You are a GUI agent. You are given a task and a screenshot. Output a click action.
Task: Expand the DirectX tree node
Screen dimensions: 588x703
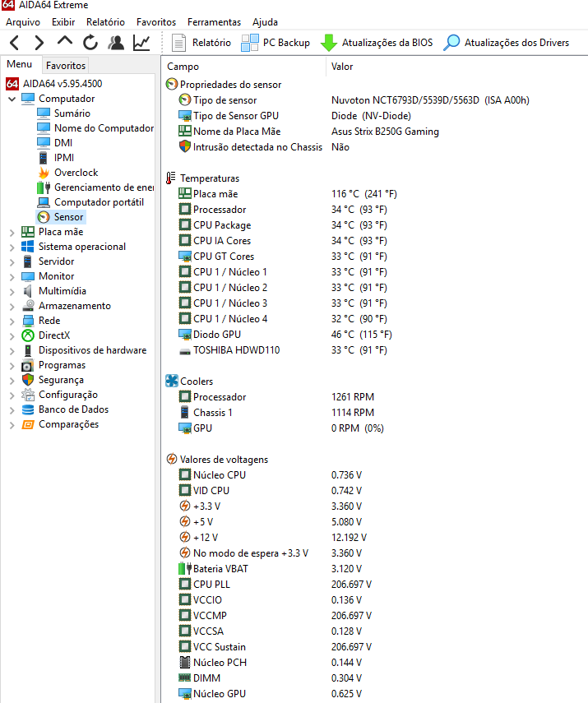click(x=12, y=335)
